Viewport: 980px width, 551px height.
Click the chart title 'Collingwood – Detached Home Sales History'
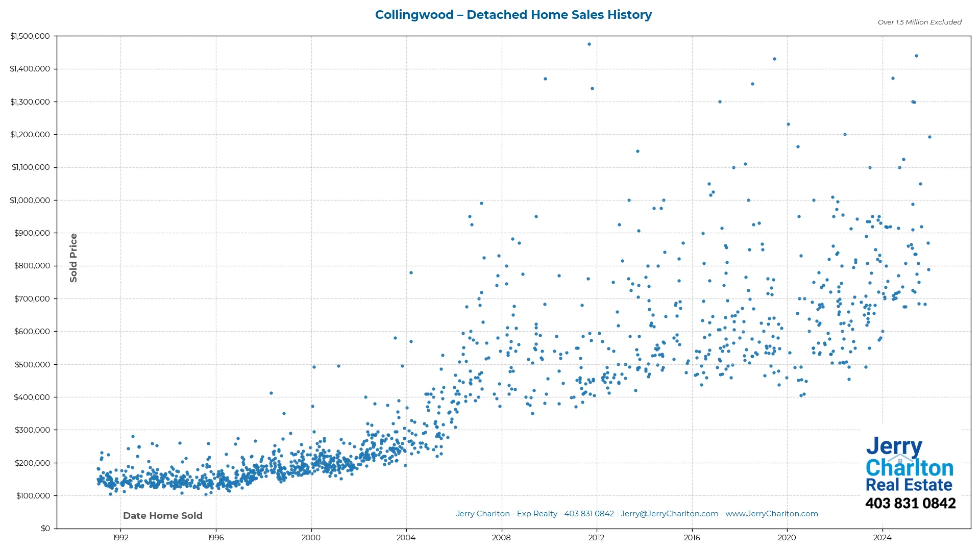click(x=513, y=15)
